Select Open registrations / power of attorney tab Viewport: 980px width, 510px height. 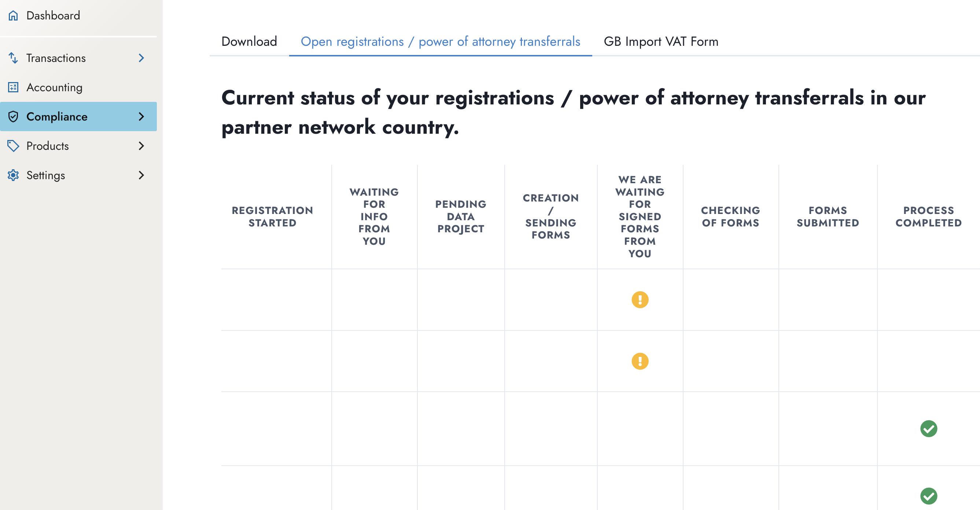(440, 41)
